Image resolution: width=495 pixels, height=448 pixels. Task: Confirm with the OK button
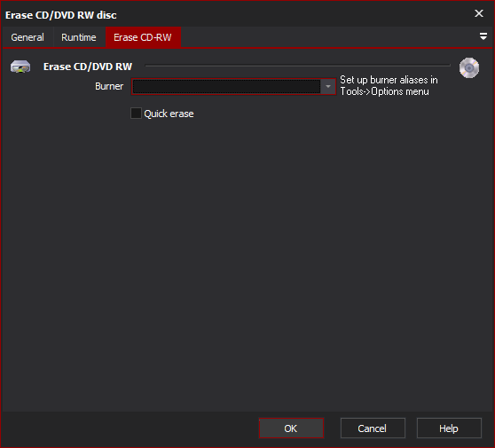tap(291, 428)
